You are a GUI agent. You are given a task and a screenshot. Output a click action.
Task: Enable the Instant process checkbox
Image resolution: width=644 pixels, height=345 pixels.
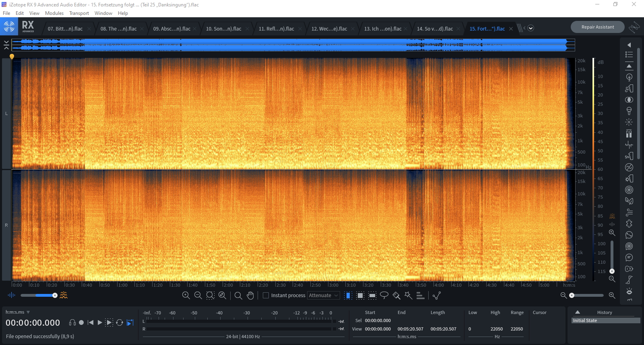[x=266, y=296]
